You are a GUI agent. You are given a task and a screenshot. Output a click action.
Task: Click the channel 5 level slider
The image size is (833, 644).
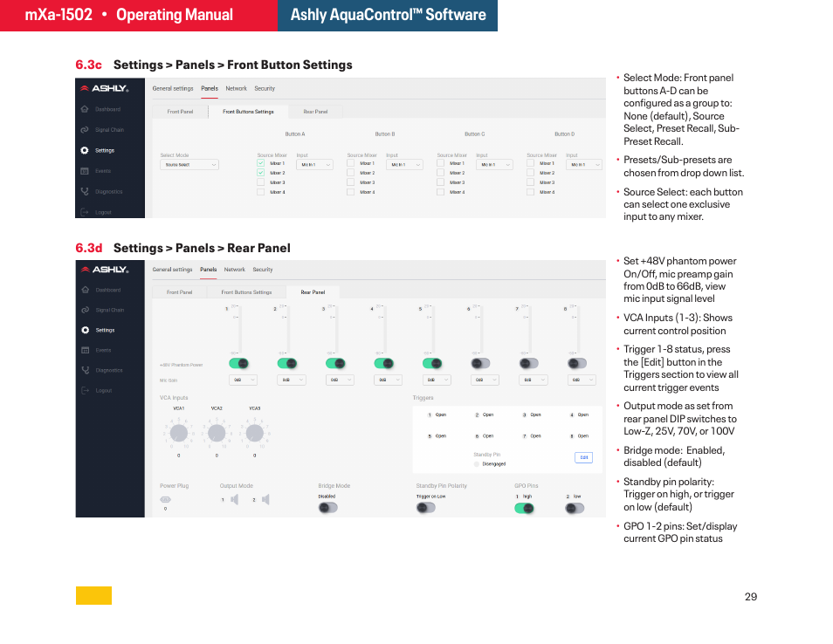coord(433,329)
